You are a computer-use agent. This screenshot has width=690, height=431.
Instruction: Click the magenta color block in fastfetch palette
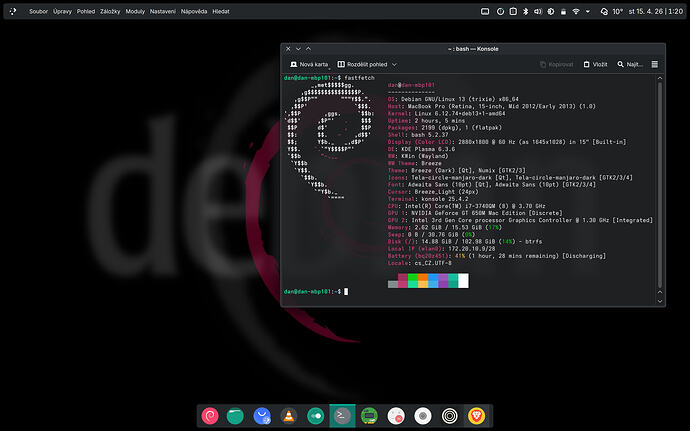coord(403,281)
